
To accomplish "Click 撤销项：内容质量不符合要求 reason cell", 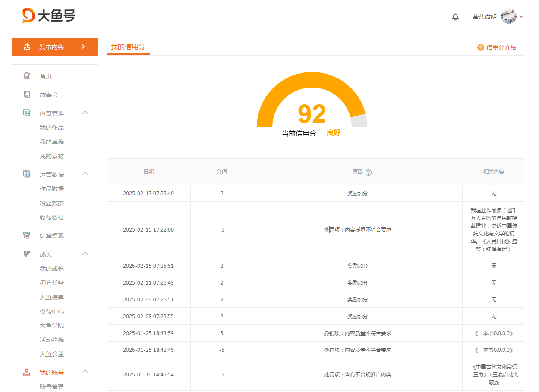I will tap(358, 333).
